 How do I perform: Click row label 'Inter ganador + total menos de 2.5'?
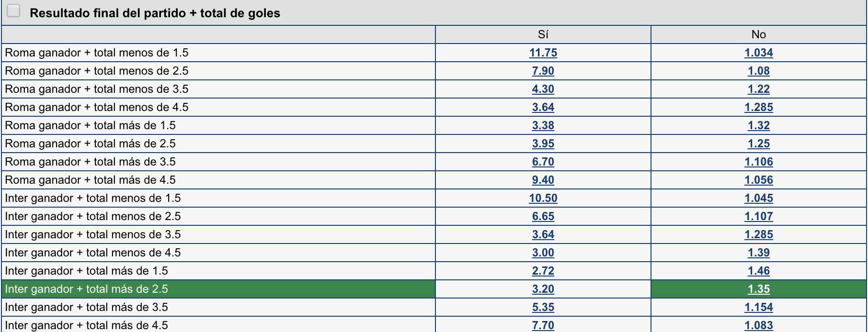(93, 216)
